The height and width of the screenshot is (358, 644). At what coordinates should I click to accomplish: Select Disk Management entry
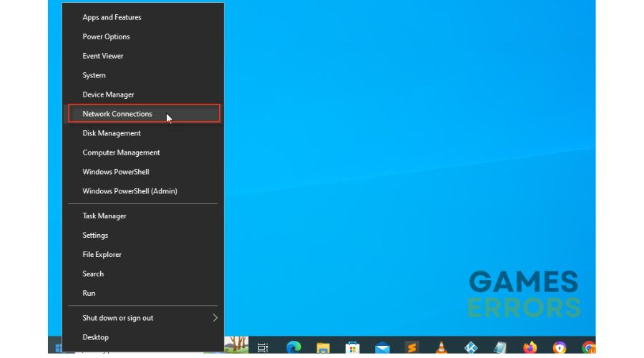pos(112,133)
